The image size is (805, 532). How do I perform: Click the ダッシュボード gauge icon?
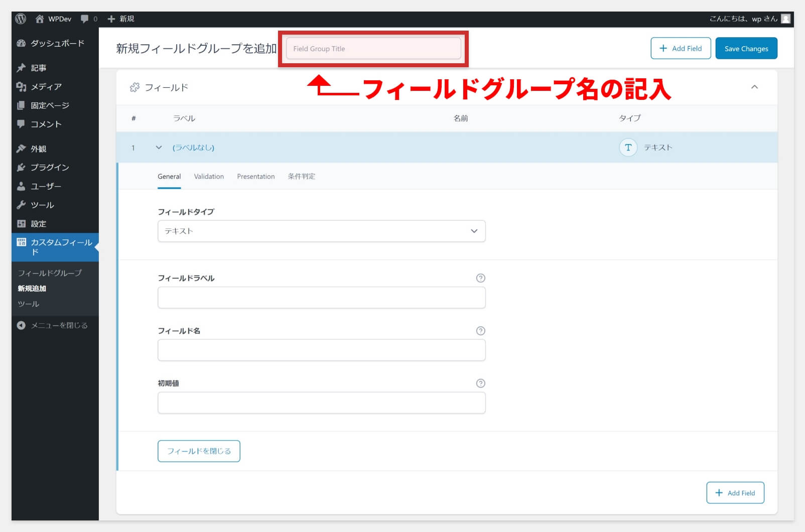pyautogui.click(x=21, y=43)
